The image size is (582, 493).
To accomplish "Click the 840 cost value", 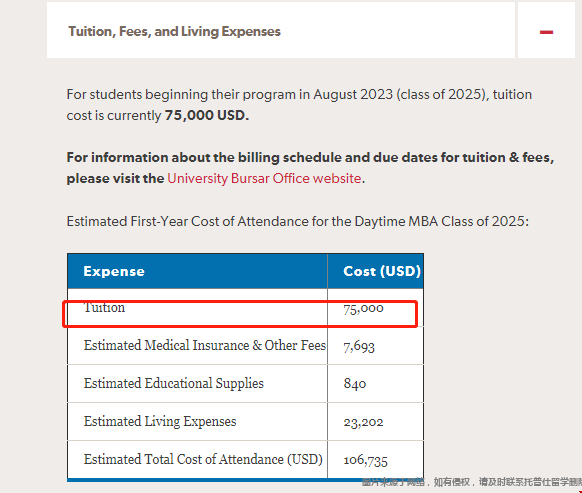I will (354, 384).
